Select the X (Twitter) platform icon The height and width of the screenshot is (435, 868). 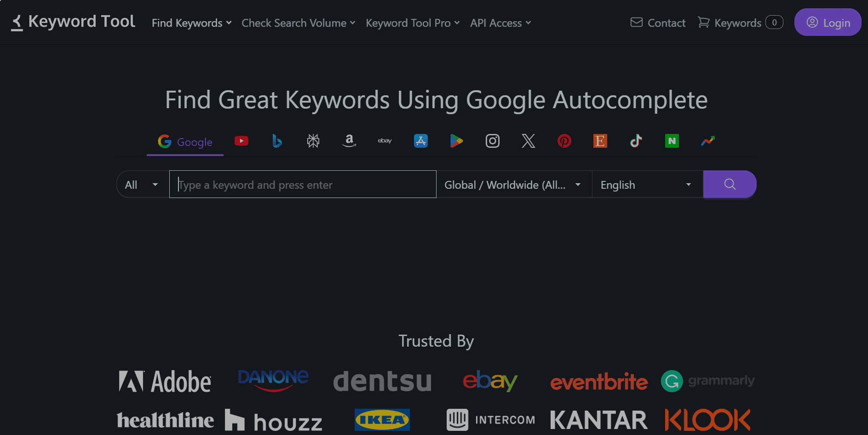(x=528, y=141)
